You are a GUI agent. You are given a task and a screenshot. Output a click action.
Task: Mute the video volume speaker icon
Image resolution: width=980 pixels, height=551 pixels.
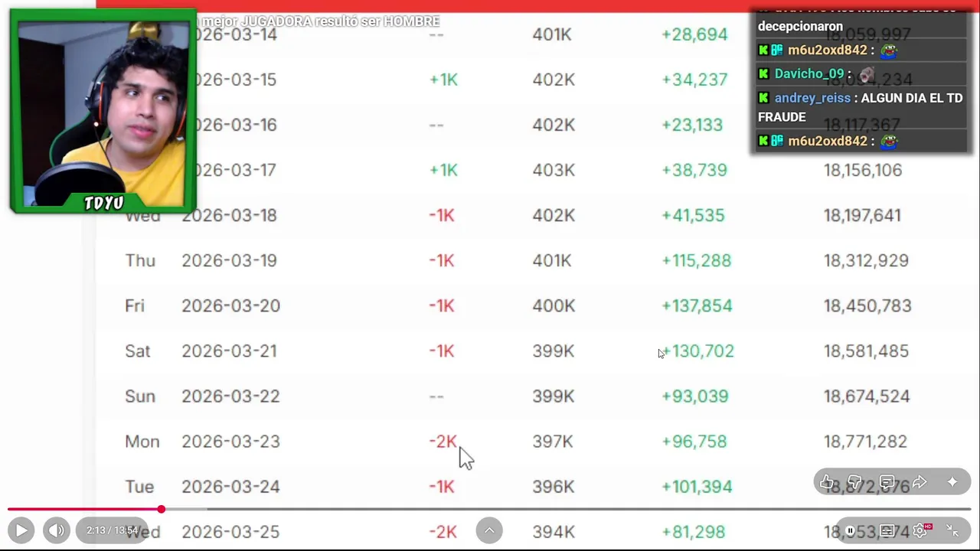pyautogui.click(x=57, y=530)
